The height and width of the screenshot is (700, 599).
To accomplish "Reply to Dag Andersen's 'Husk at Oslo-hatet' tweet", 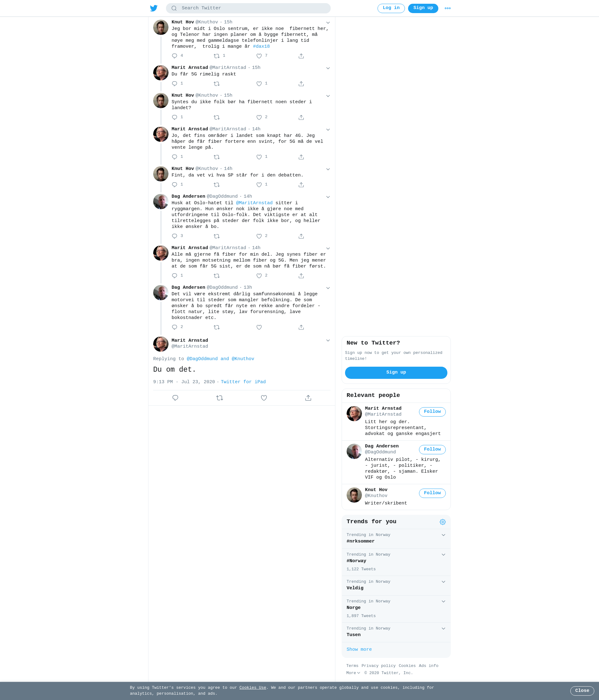I will 174,236.
